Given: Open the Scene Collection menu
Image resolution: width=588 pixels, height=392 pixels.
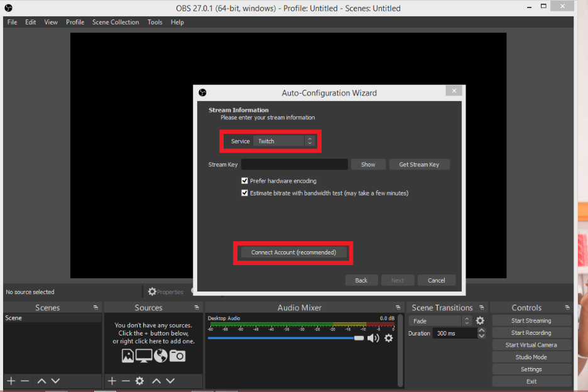Looking at the screenshot, I should click(116, 22).
